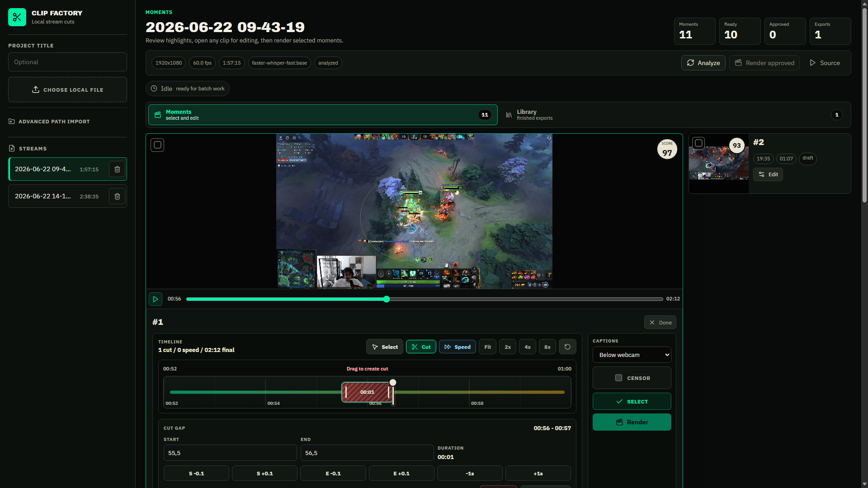Render the current clip
868x488 pixels.
pyautogui.click(x=632, y=422)
